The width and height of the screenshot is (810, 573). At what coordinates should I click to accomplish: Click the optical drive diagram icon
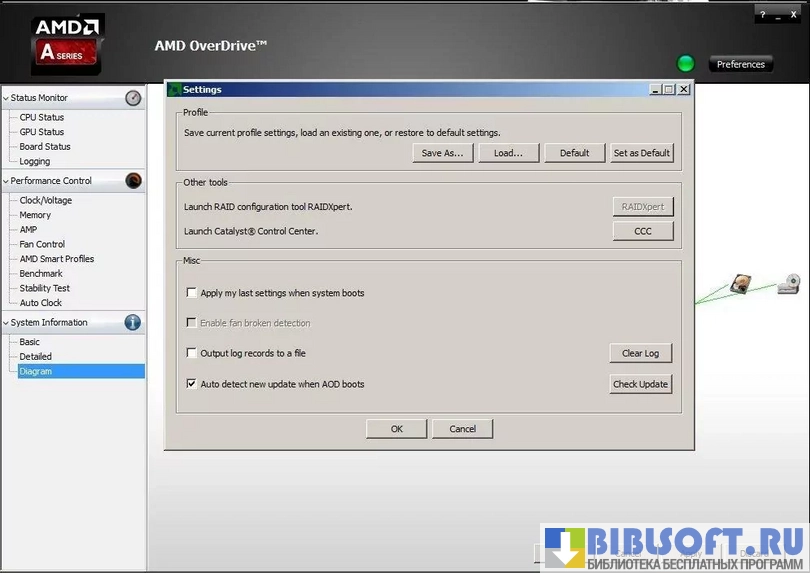pos(789,284)
